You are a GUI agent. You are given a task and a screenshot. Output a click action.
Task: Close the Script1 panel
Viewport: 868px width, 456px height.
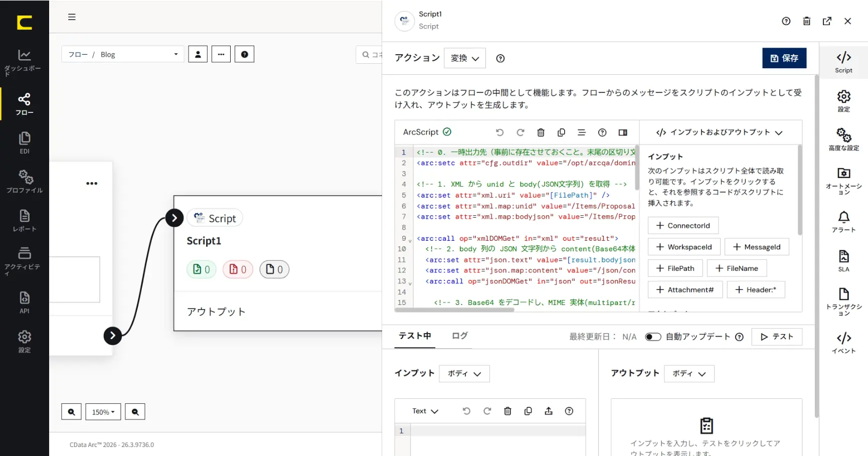pos(848,21)
